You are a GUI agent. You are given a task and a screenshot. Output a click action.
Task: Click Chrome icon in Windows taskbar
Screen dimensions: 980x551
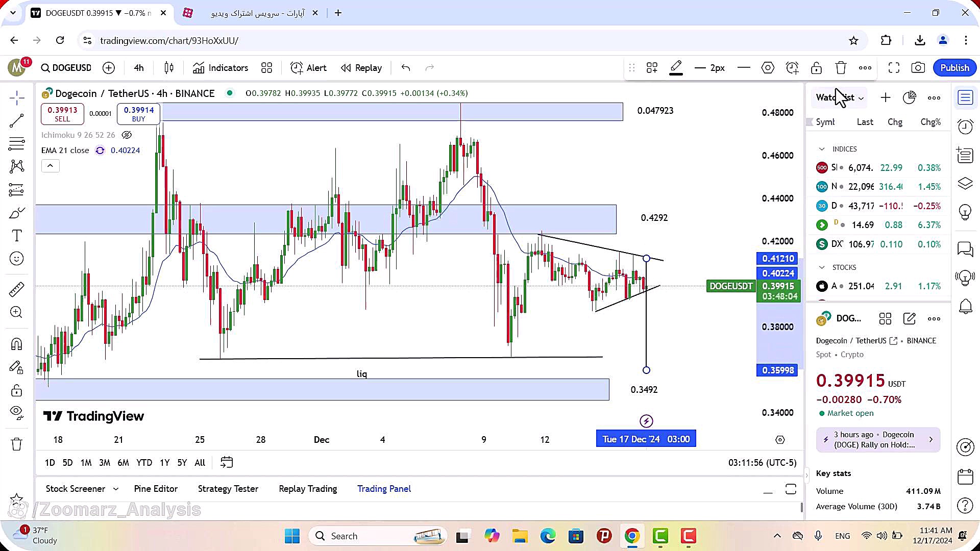tap(632, 536)
